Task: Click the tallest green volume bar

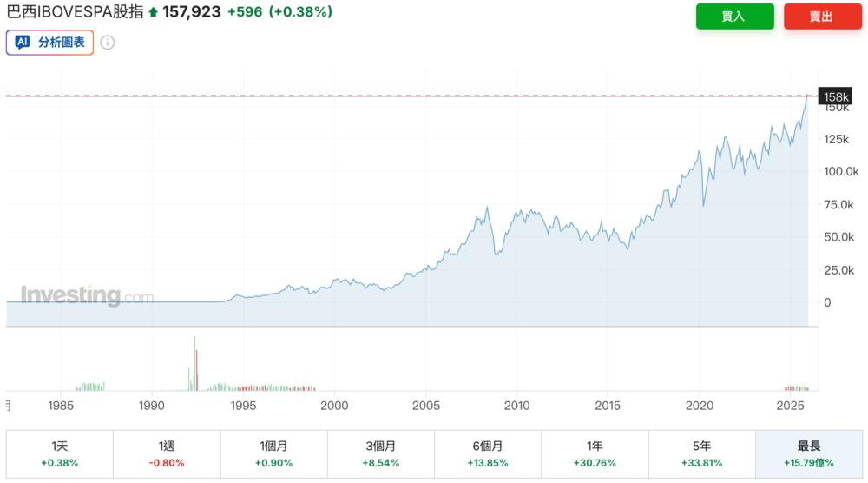Action: point(194,363)
